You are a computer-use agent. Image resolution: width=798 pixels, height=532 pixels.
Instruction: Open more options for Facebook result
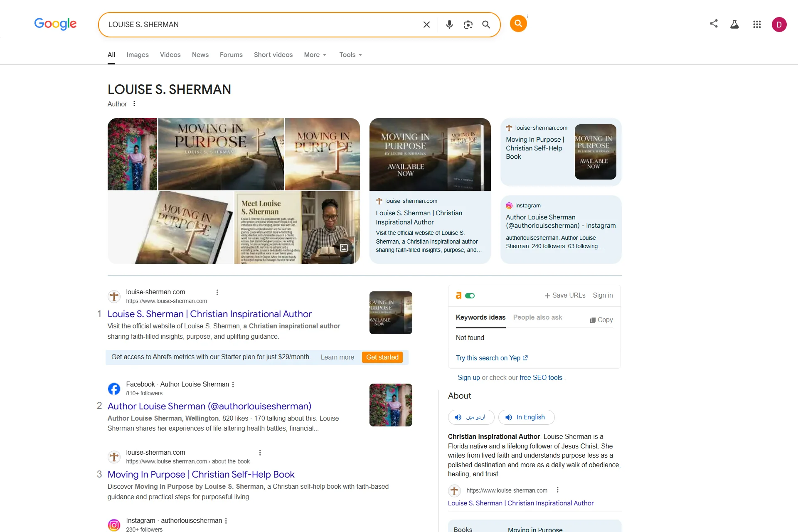(233, 384)
